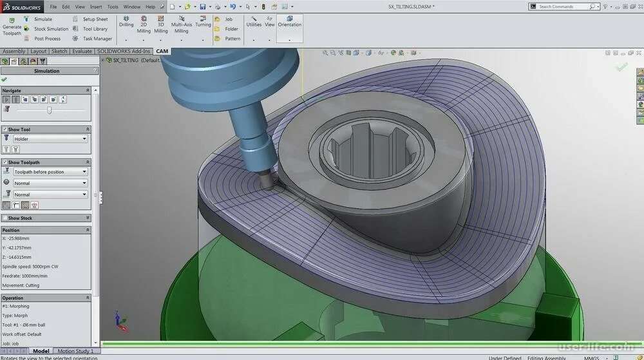
Task: Click in the Search Commands field
Action: 564,6
